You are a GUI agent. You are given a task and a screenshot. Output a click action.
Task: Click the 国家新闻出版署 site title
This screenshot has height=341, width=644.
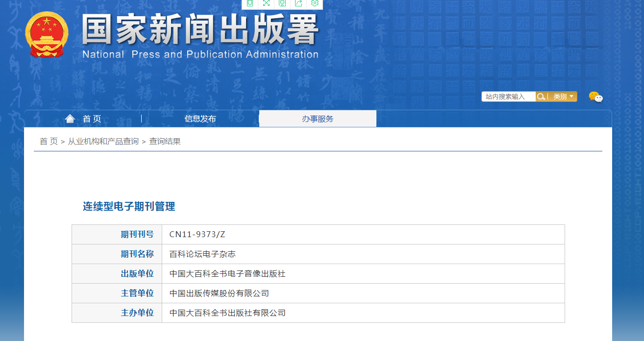[x=200, y=29]
